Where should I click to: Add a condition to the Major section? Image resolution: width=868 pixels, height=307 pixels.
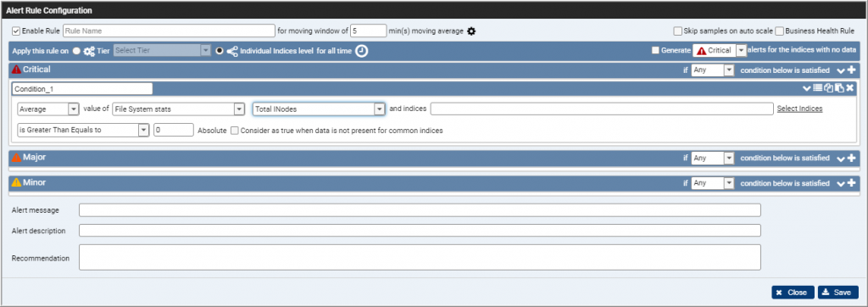(851, 158)
